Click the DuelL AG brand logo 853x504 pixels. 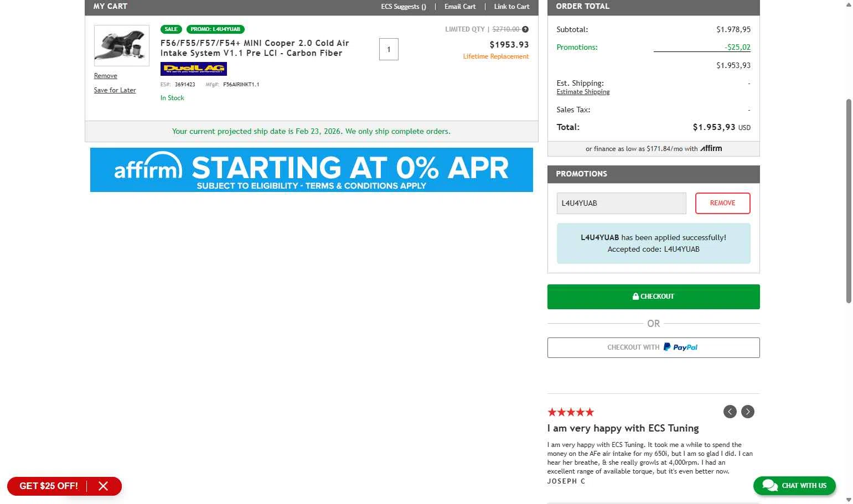click(x=194, y=69)
